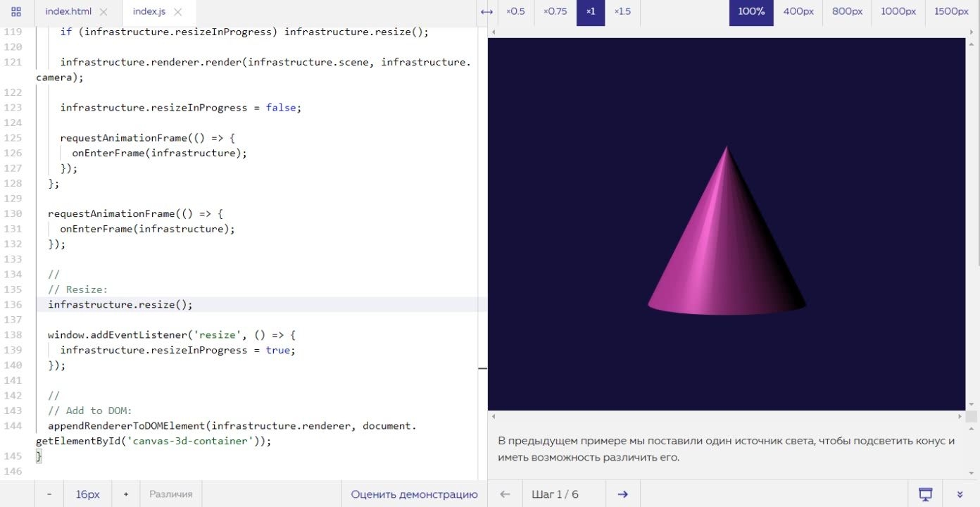Open Оценить демонстрацию link
The height and width of the screenshot is (507, 980).
[415, 494]
